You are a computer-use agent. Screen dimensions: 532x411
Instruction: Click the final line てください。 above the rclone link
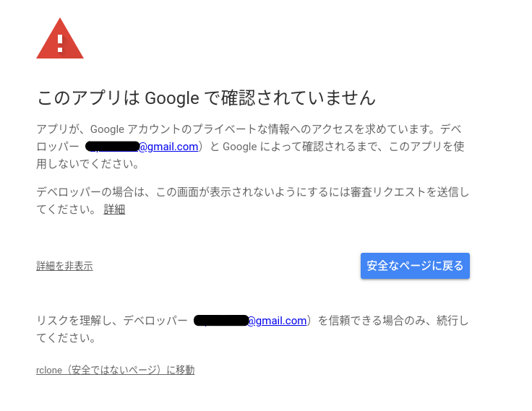pyautogui.click(x=66, y=338)
